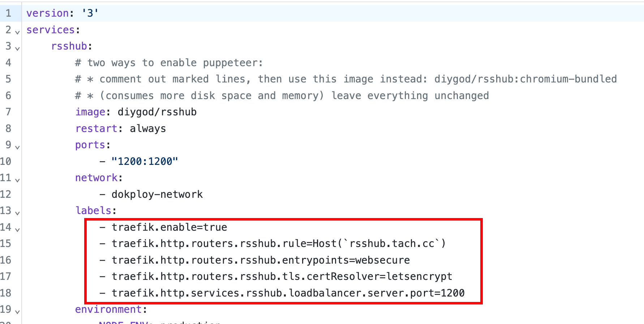Collapse the labels section fold arrow
Viewport: 644px width, 324px height.
pyautogui.click(x=17, y=213)
